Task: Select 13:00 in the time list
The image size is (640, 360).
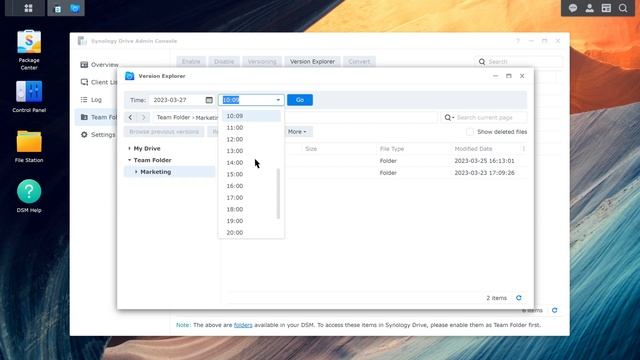Action: 251,151
